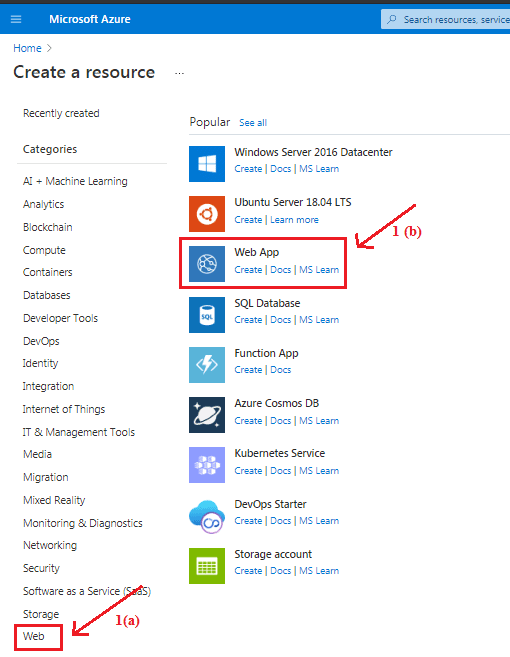Open MS Learn link for Web App
The height and width of the screenshot is (657, 510).
[x=319, y=270]
